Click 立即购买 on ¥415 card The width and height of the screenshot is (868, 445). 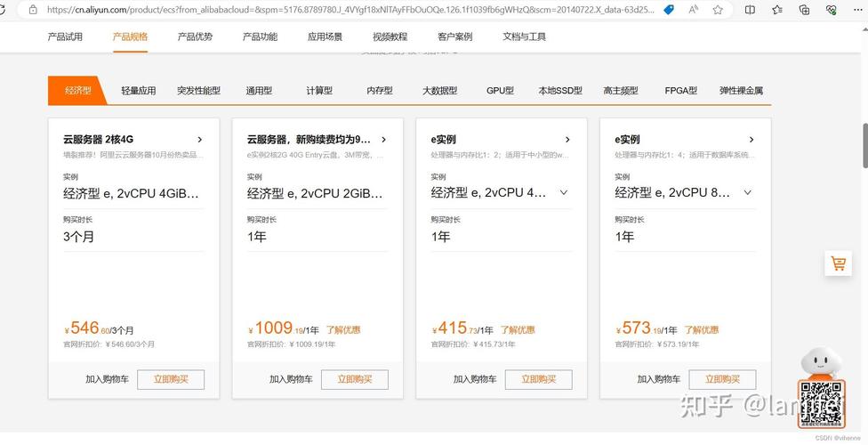[539, 380]
